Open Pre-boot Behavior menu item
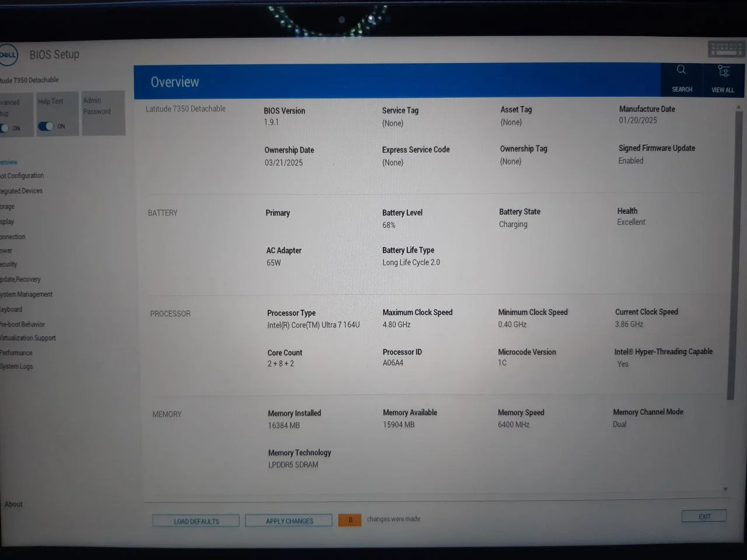The height and width of the screenshot is (560, 747). tap(23, 324)
